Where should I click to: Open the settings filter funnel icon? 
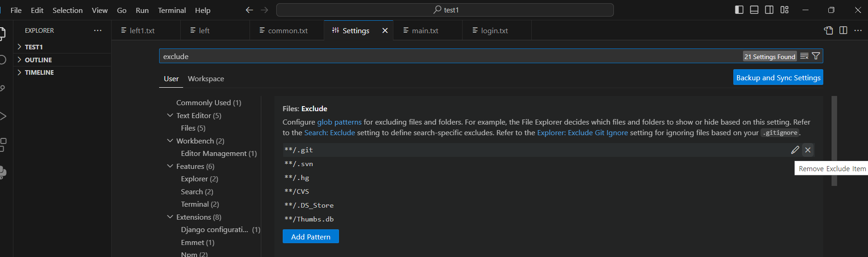[x=816, y=56]
